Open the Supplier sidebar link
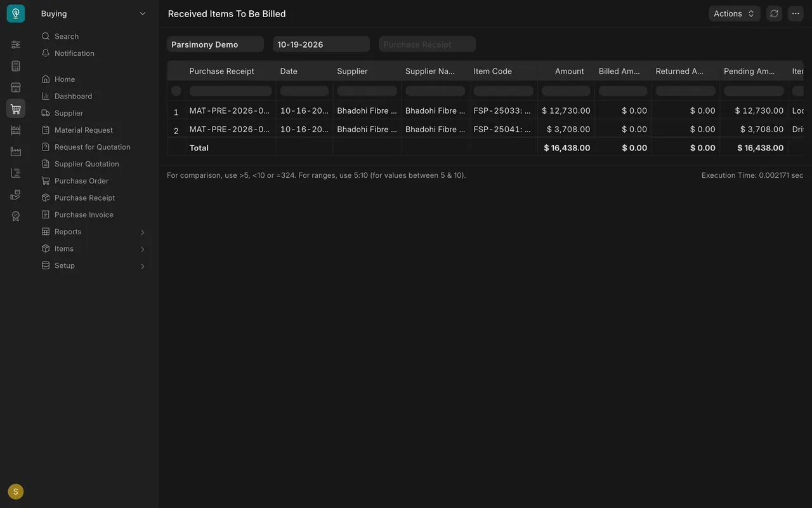Image resolution: width=812 pixels, height=508 pixels. (x=93, y=113)
